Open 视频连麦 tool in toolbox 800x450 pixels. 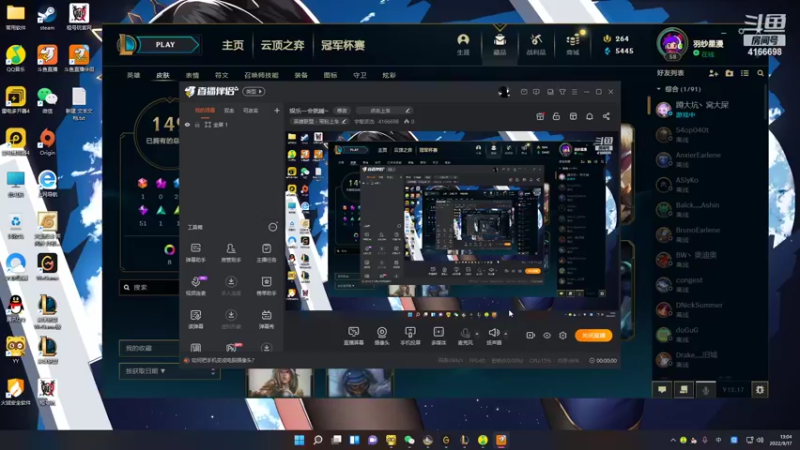[x=196, y=286]
